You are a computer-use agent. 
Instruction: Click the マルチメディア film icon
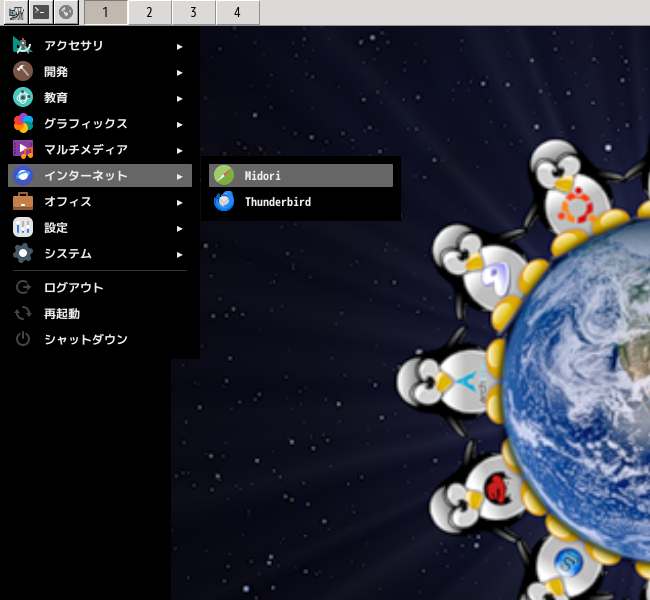[x=23, y=149]
